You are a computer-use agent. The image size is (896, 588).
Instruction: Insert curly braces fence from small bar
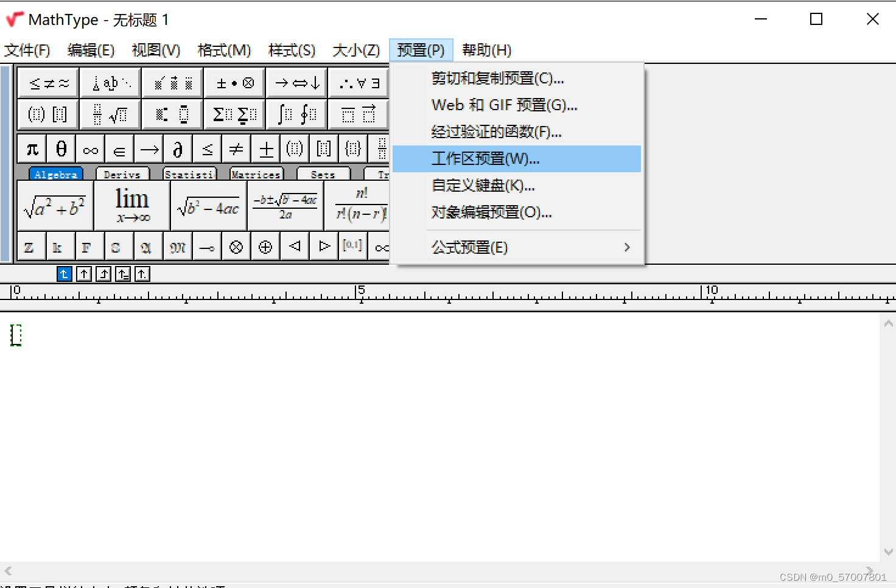point(354,149)
